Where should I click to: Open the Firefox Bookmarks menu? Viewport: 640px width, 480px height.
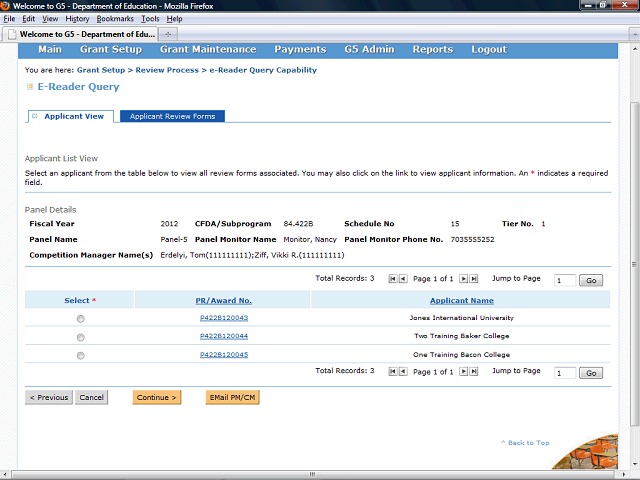click(115, 19)
